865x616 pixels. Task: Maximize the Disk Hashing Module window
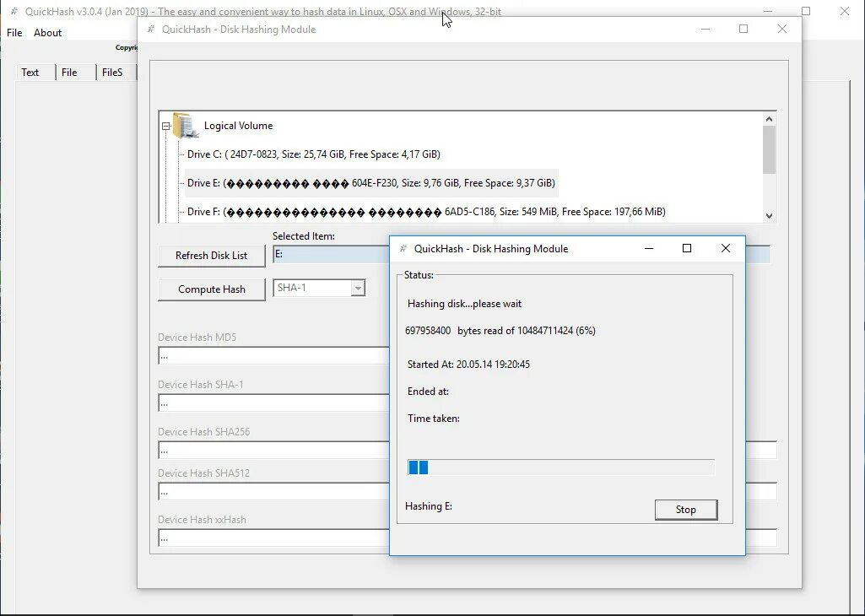pos(743,30)
